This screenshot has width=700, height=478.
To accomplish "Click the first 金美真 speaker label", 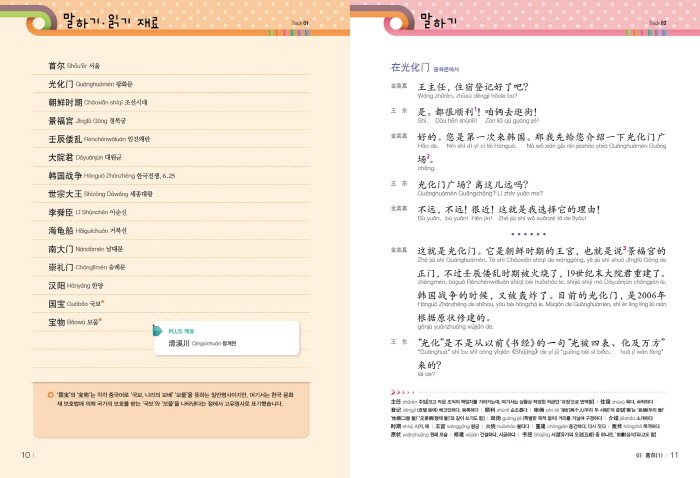I will click(x=398, y=87).
